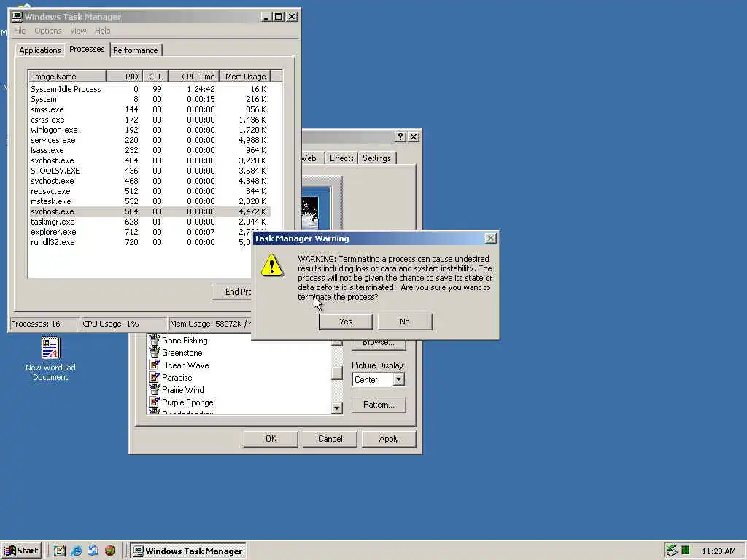Launch Outlook Express from quick launch
Image resolution: width=747 pixels, height=560 pixels.
93,551
